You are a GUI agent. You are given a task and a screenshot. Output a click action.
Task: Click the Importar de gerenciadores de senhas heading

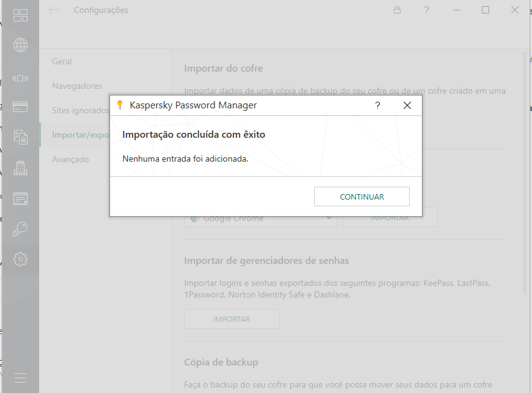tap(267, 261)
